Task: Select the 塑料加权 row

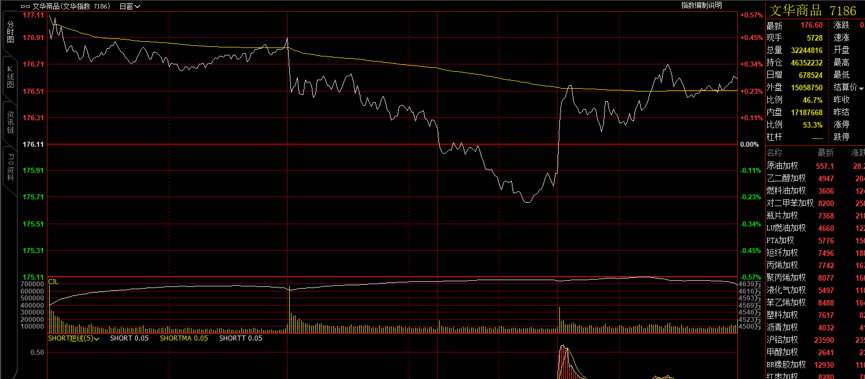Action: pyautogui.click(x=815, y=315)
